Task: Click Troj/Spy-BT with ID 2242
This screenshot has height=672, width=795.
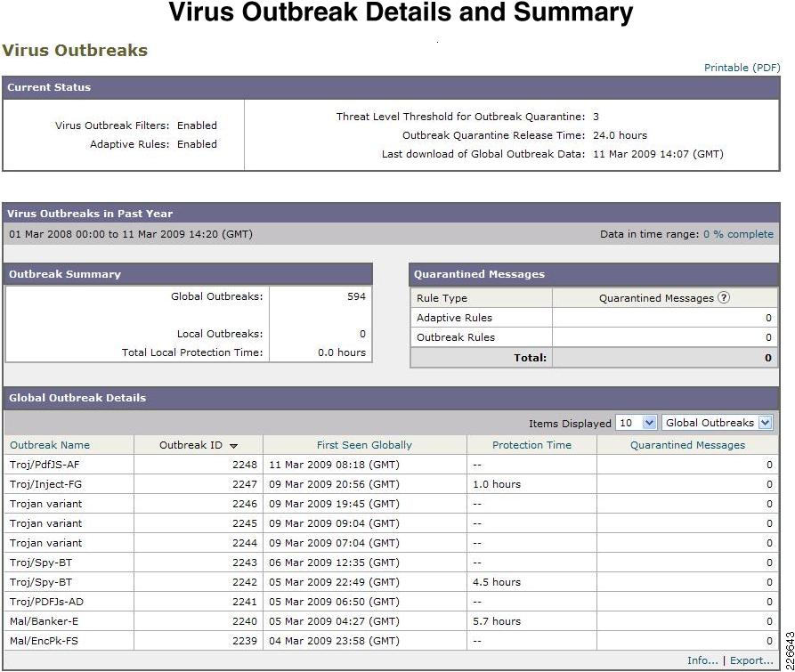Action: point(41,582)
